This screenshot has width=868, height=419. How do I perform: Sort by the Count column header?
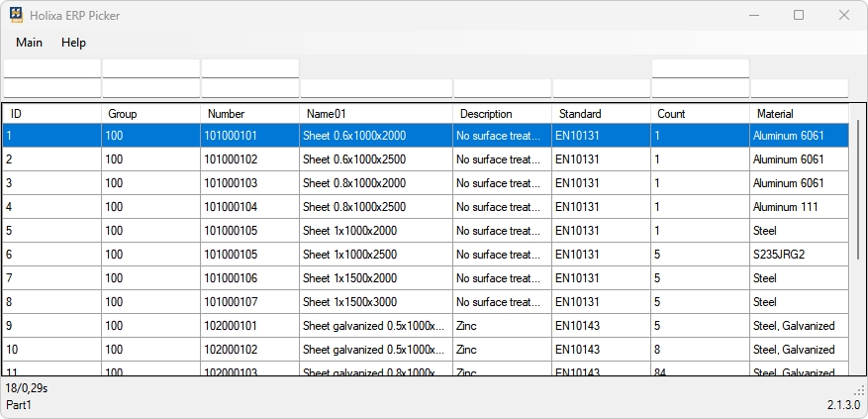pyautogui.click(x=700, y=114)
